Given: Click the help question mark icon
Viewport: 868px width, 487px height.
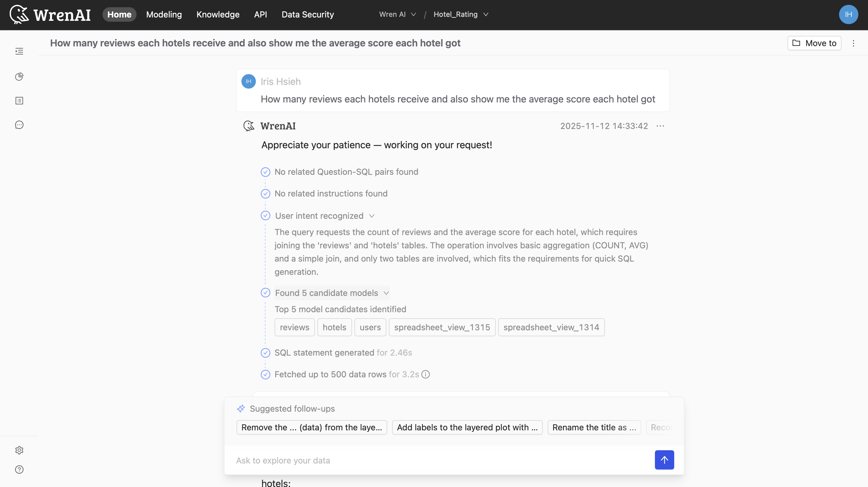Looking at the screenshot, I should pos(19,470).
